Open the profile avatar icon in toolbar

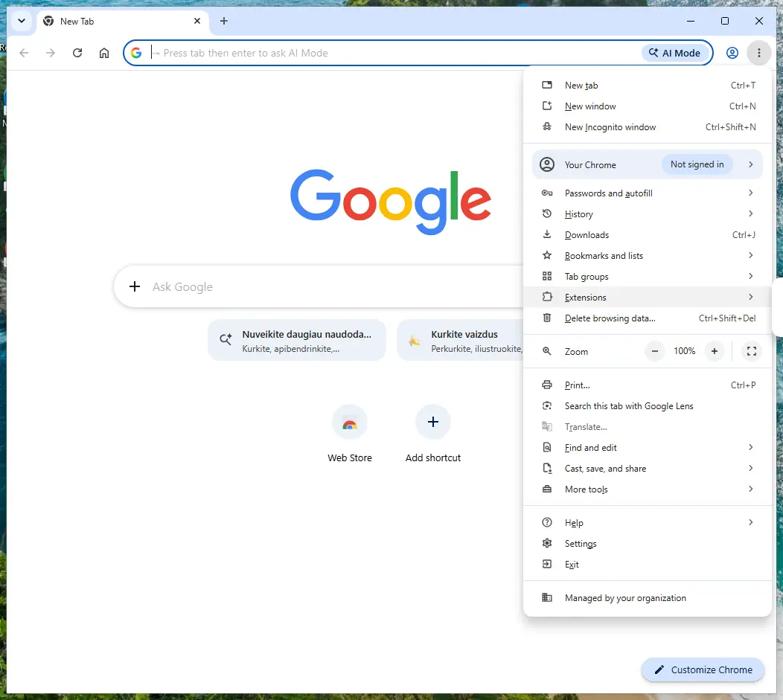pos(732,53)
